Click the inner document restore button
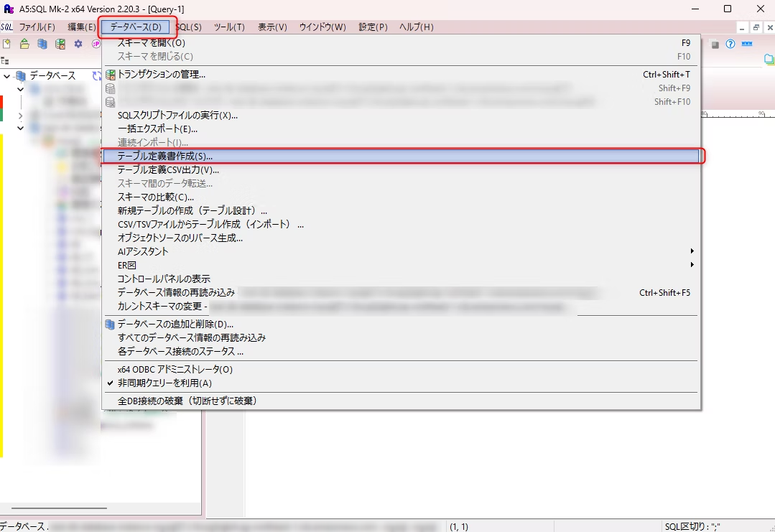Image resolution: width=775 pixels, height=532 pixels. click(x=756, y=28)
